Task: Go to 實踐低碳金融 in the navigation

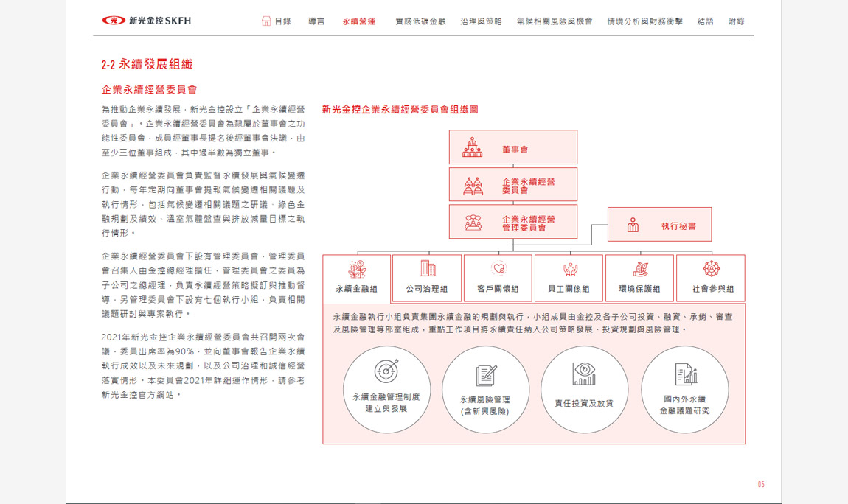Action: tap(420, 21)
